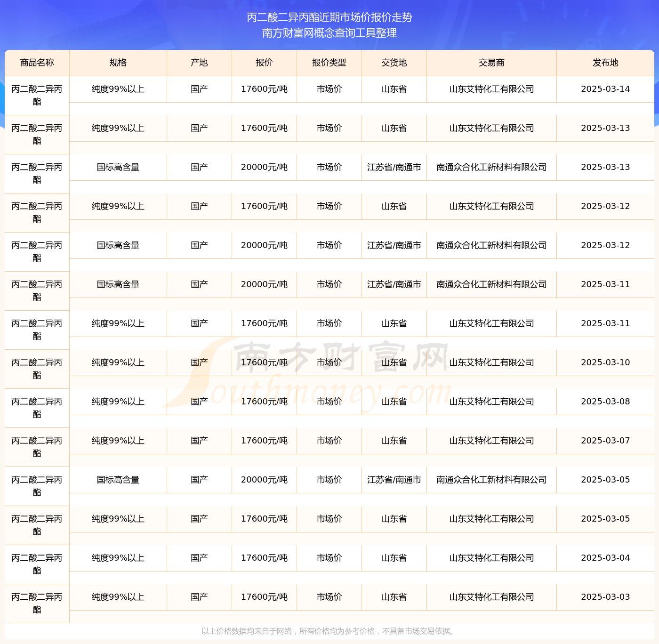The width and height of the screenshot is (659, 644).
Task: Click the date 2025-03-03
Action: [605, 597]
